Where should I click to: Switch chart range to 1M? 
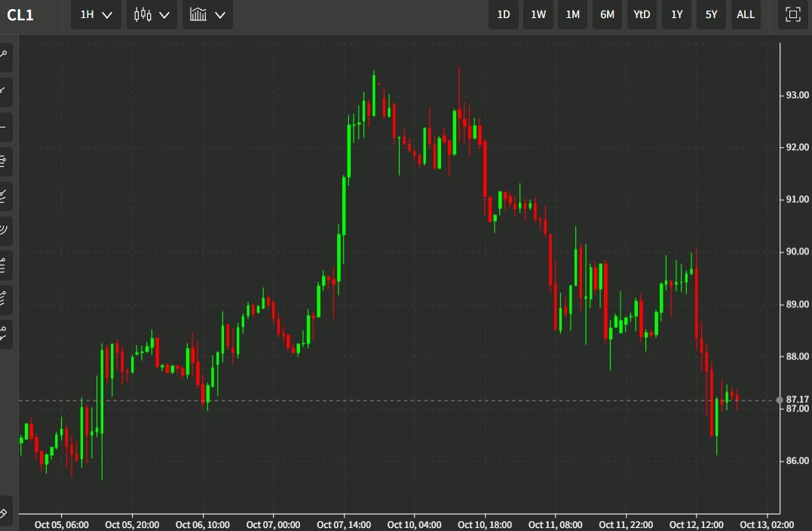[572, 14]
